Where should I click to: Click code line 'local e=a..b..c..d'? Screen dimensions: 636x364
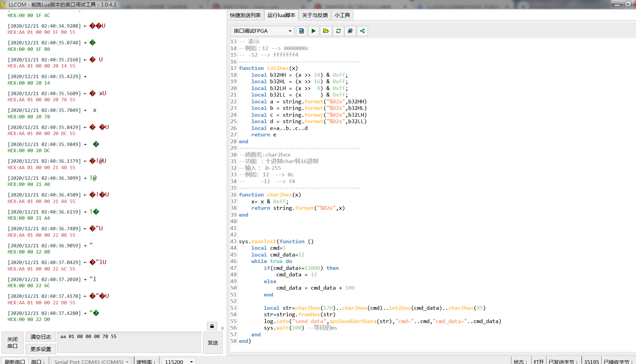(279, 128)
